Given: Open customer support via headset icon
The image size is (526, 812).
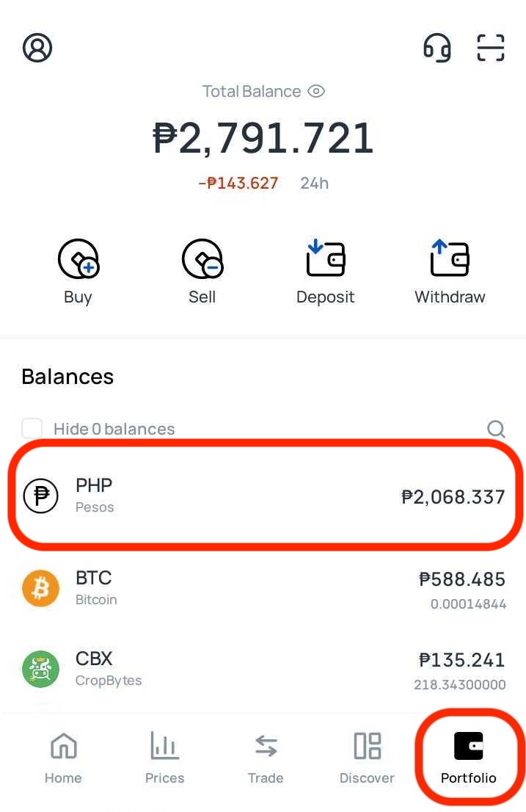Looking at the screenshot, I should 437,47.
